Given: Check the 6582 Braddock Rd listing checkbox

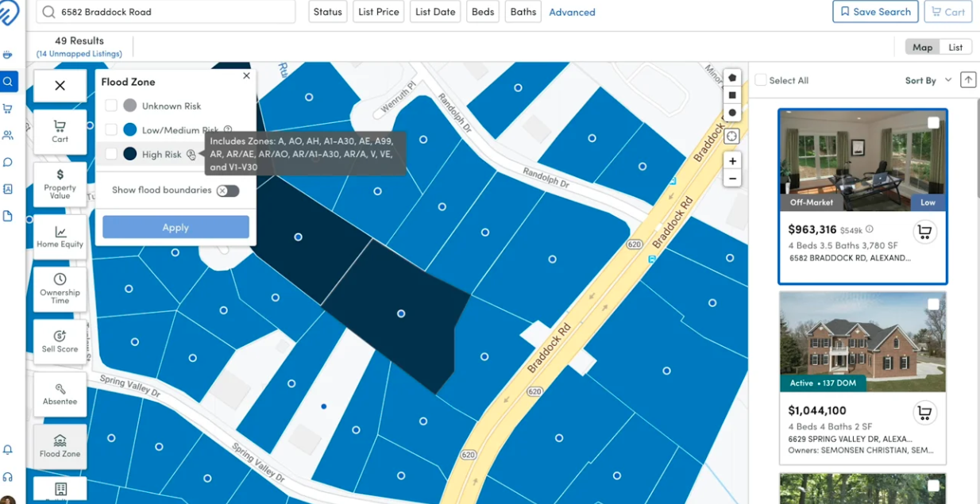Looking at the screenshot, I should [x=933, y=123].
